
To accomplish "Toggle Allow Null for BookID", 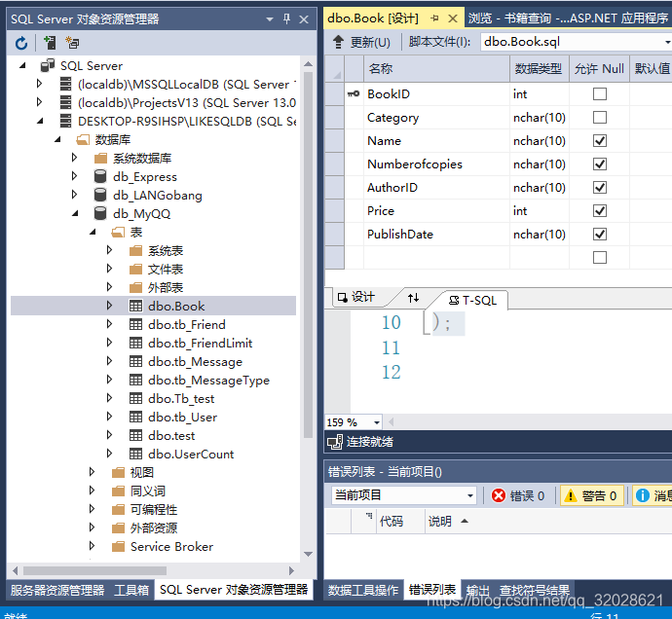I will click(600, 93).
